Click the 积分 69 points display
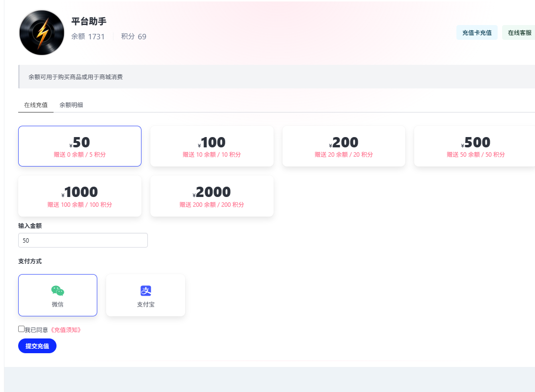This screenshot has height=392, width=535. (134, 36)
